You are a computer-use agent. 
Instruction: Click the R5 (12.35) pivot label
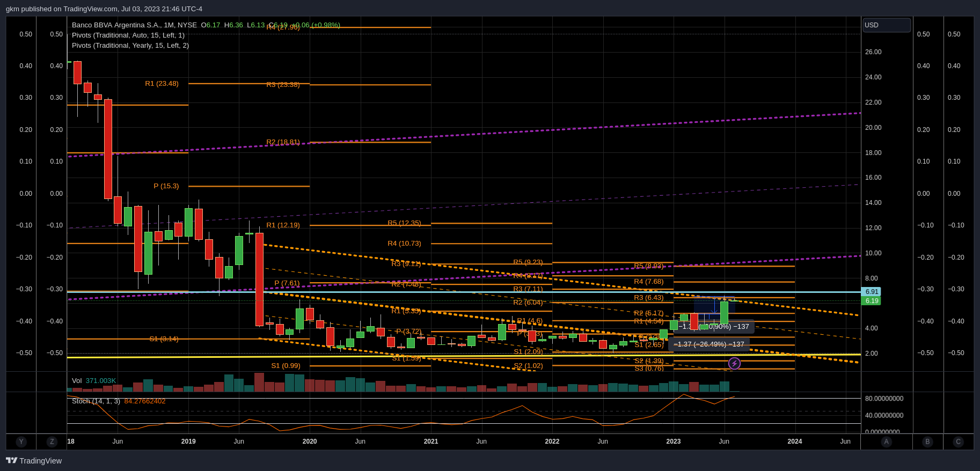point(404,223)
